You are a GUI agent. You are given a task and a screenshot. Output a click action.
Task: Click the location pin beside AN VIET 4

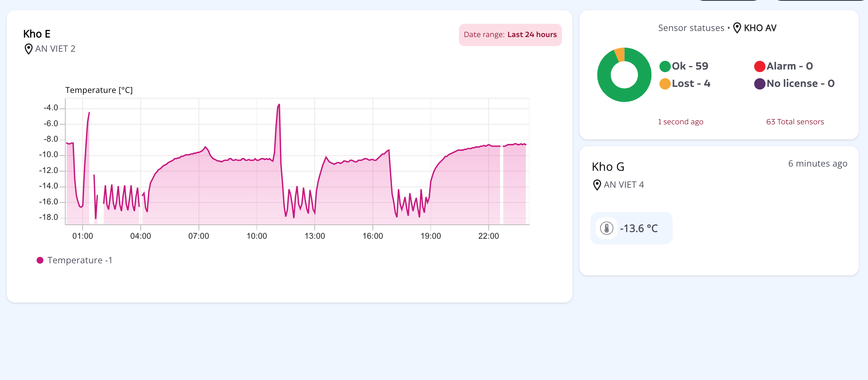tap(597, 185)
